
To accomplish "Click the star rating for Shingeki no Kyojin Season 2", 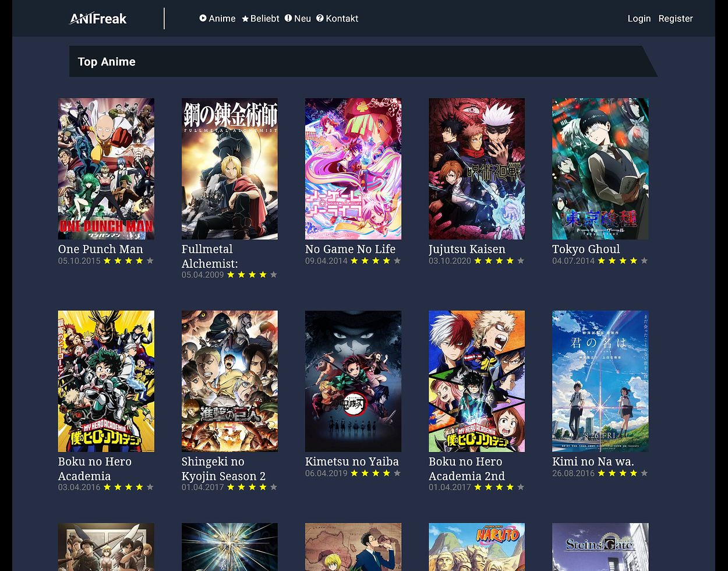I will (252, 487).
